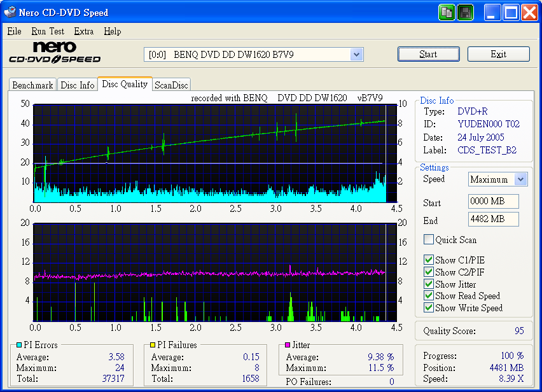
Task: Minimize the Nero CD-DVD Speed window
Action: [x=492, y=13]
